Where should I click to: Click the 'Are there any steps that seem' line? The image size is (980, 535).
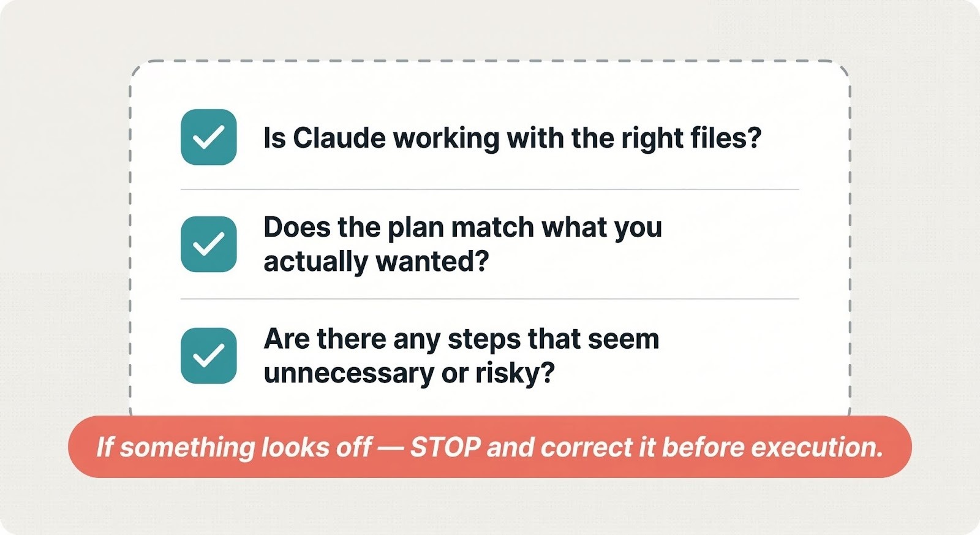461,339
